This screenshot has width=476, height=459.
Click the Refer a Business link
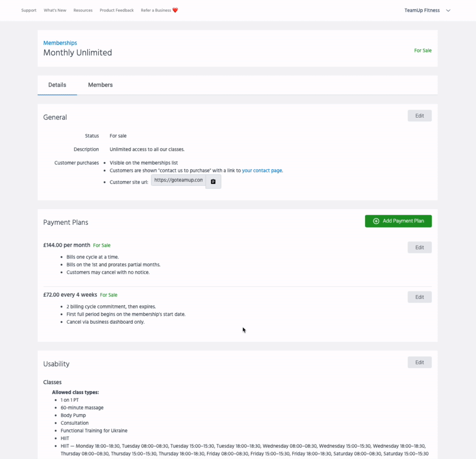click(x=156, y=10)
